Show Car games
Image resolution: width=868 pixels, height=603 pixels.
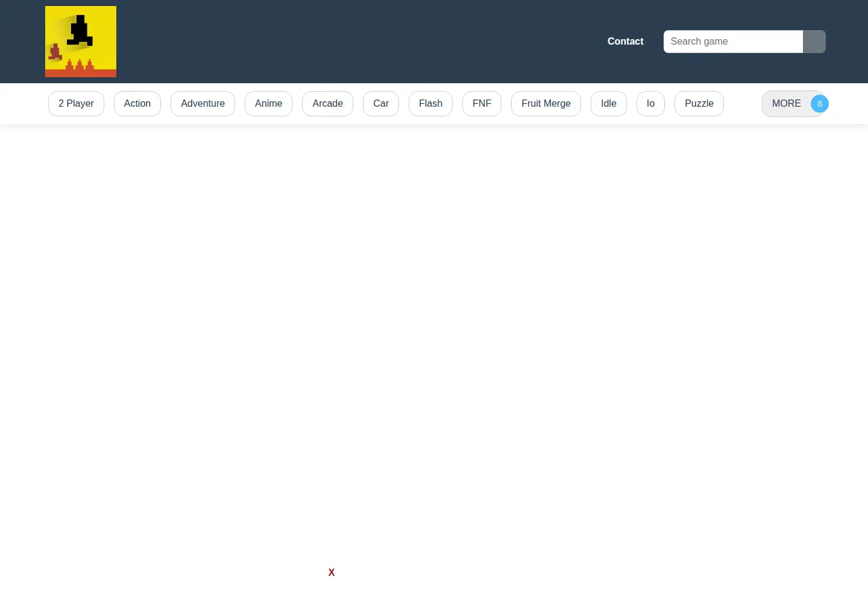pos(381,104)
